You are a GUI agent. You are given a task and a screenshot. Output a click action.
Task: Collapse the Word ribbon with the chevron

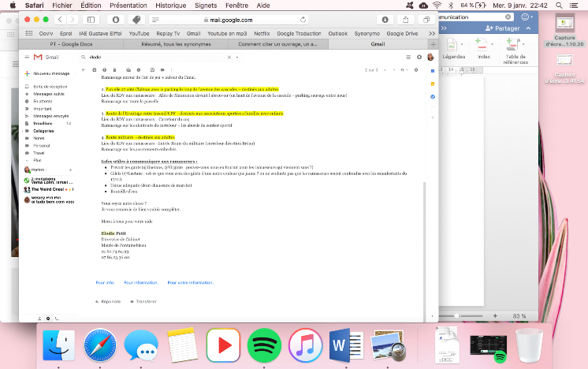click(x=528, y=28)
